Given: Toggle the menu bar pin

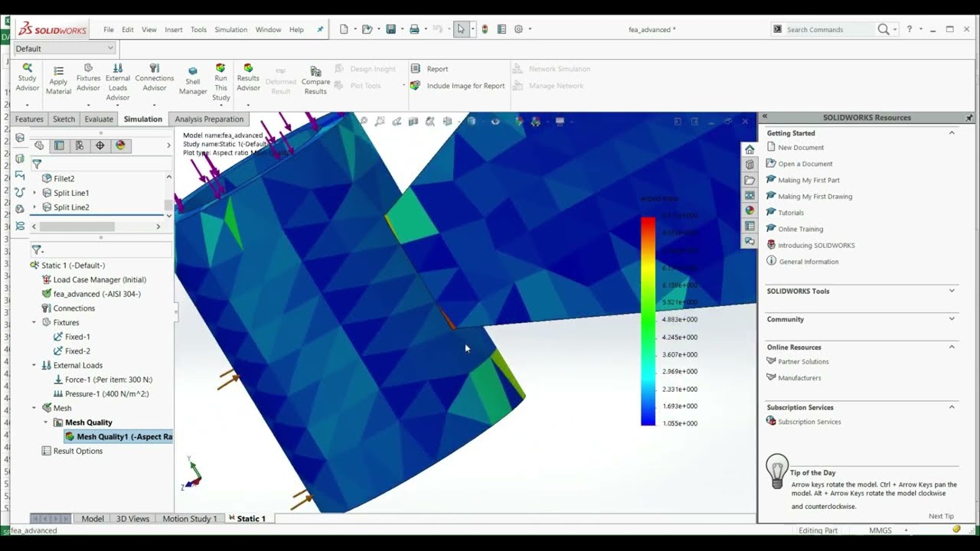Looking at the screenshot, I should (x=320, y=29).
